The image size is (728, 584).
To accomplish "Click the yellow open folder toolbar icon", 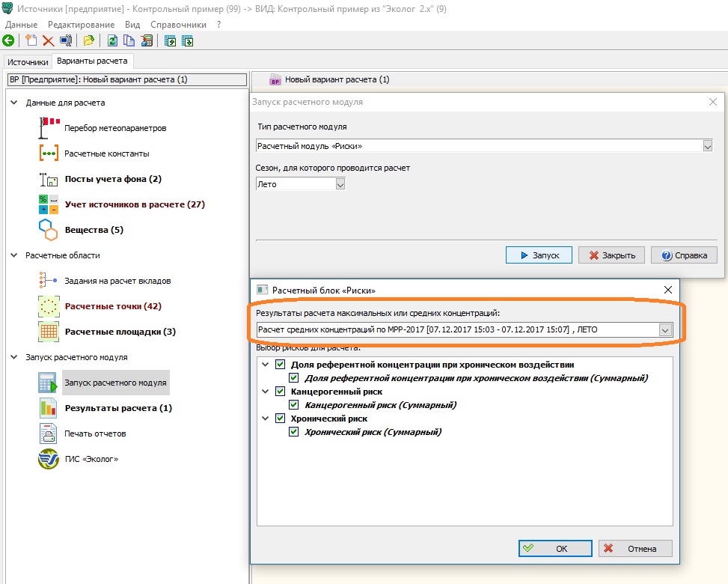I will (89, 41).
